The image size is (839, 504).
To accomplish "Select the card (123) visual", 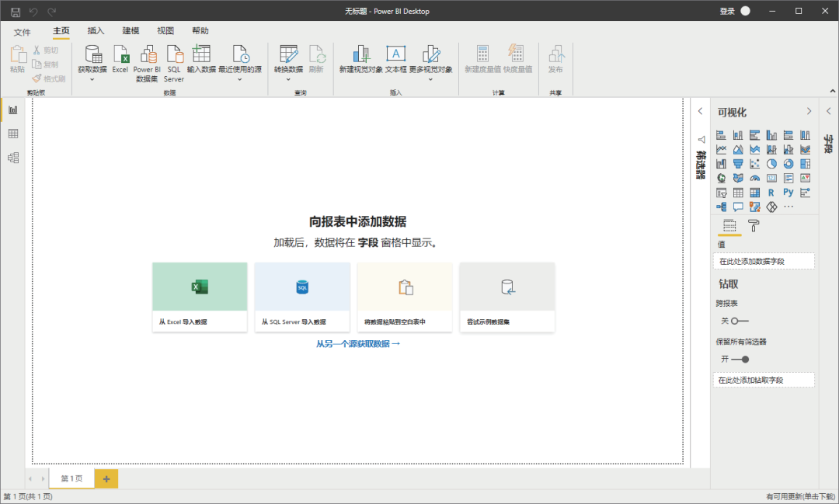I will [x=771, y=178].
